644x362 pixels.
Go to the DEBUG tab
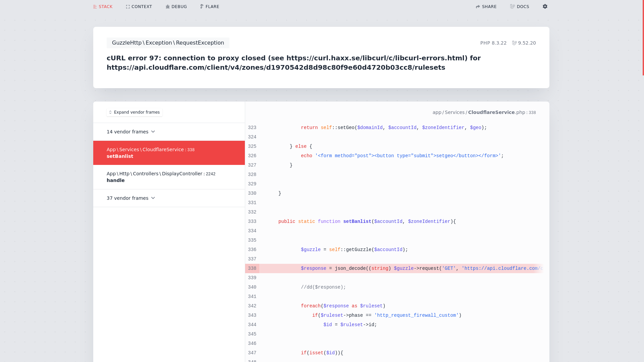[176, 7]
